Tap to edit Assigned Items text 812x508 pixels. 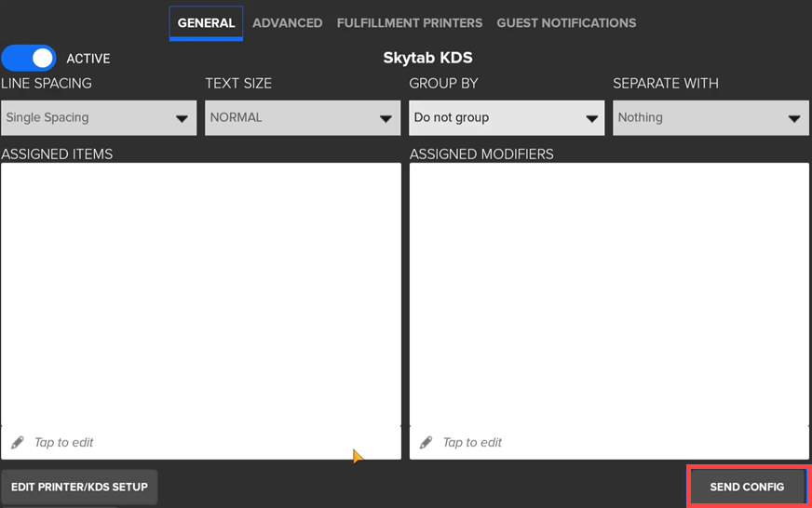tap(64, 443)
